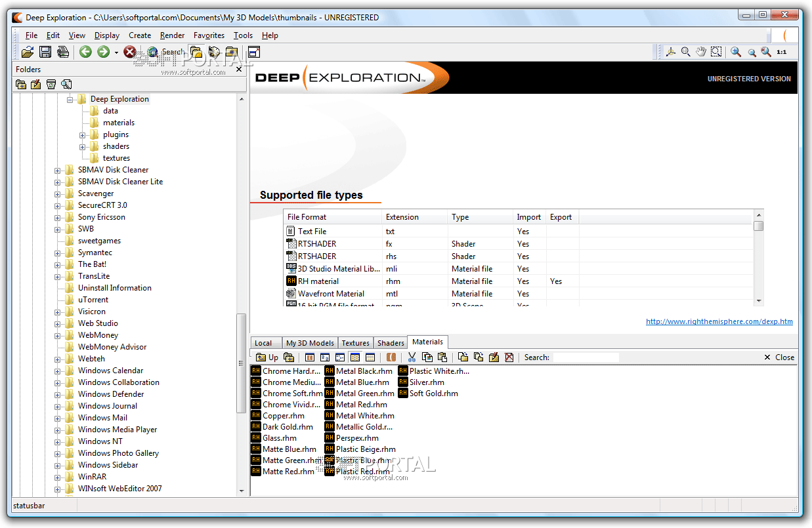
Task: Switch to the Textures tab
Action: click(x=356, y=343)
